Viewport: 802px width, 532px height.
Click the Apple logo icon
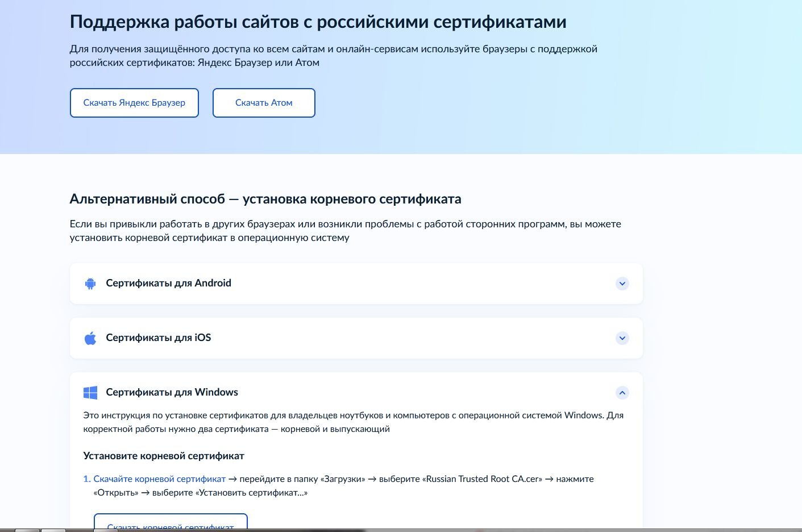point(90,338)
